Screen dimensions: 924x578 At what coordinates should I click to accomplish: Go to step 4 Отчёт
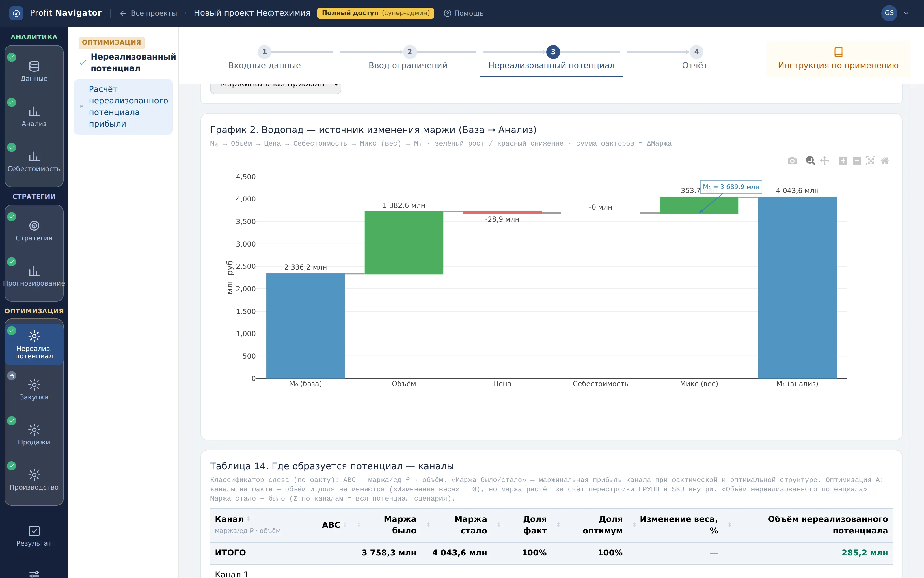pos(695,58)
